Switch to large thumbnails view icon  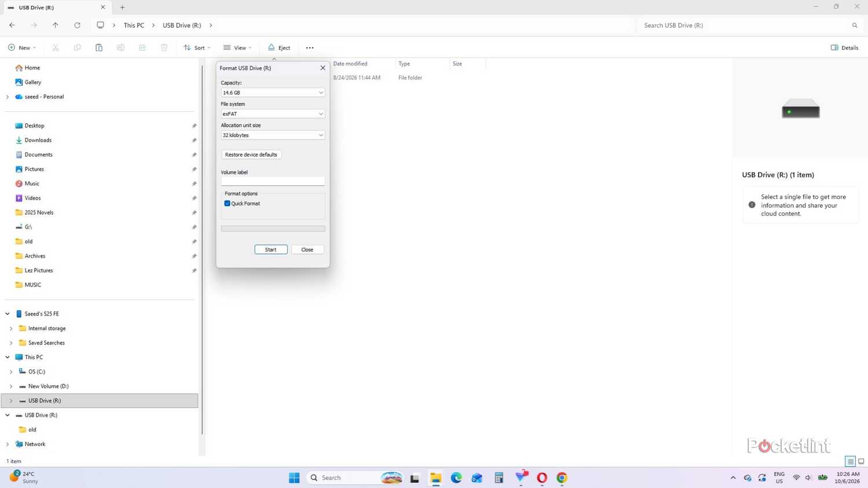[x=861, y=461]
